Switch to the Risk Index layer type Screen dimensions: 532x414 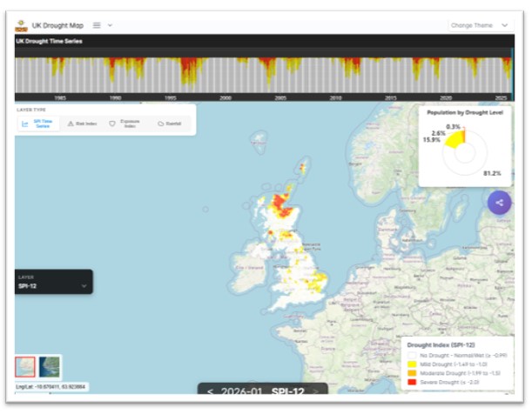click(83, 124)
